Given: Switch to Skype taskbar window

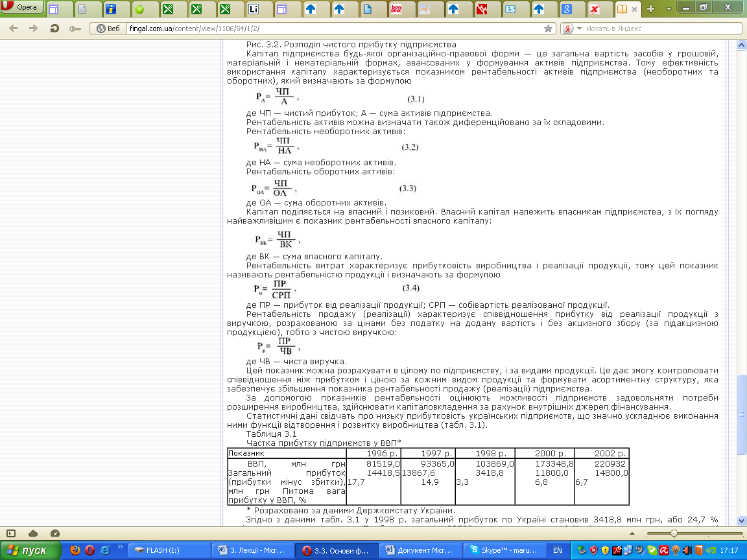Looking at the screenshot, I should (506, 550).
